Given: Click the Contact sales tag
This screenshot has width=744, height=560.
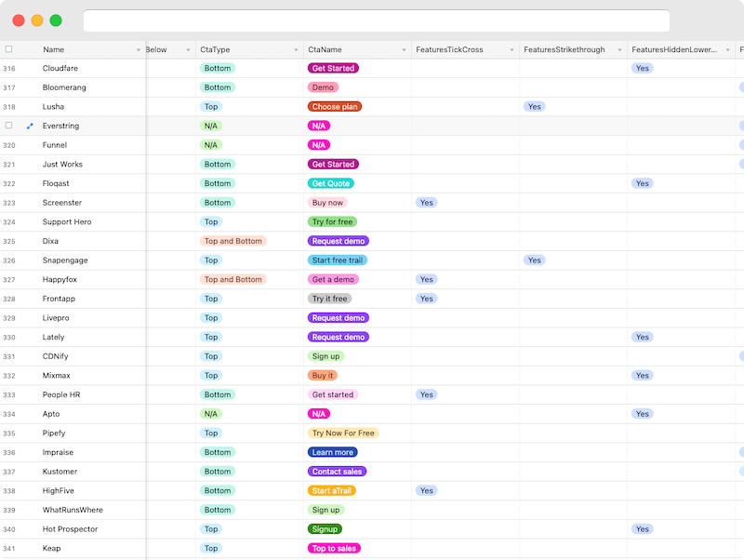Looking at the screenshot, I should pyautogui.click(x=337, y=472).
